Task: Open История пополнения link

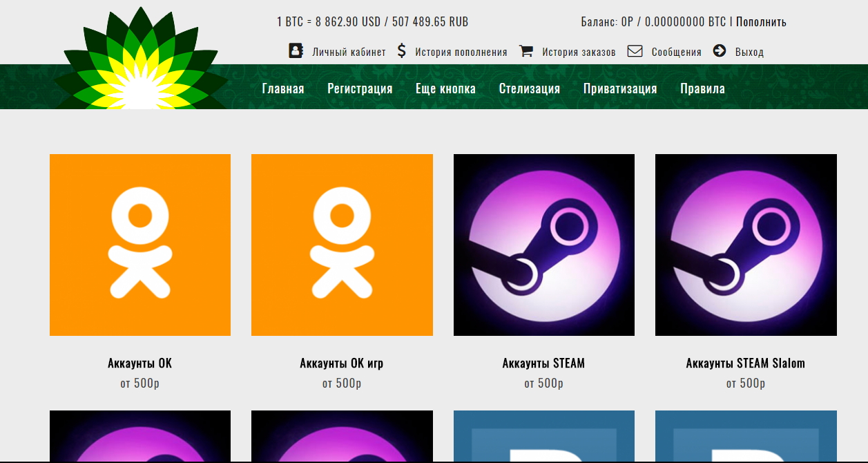Action: pos(461,52)
